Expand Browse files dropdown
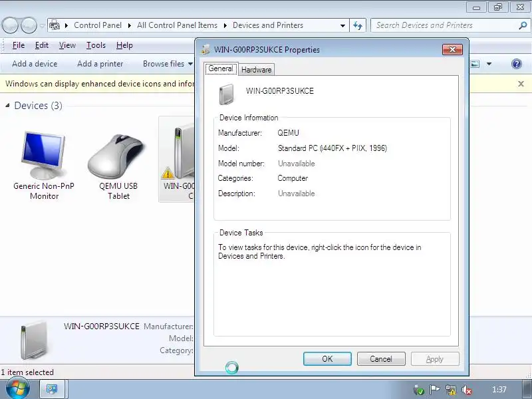This screenshot has height=399, width=532. coord(168,64)
